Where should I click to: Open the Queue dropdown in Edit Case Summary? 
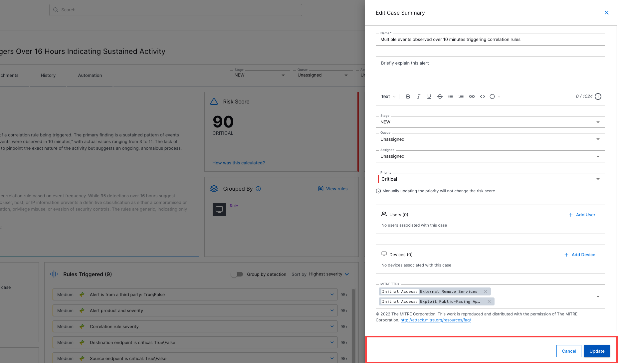point(490,139)
